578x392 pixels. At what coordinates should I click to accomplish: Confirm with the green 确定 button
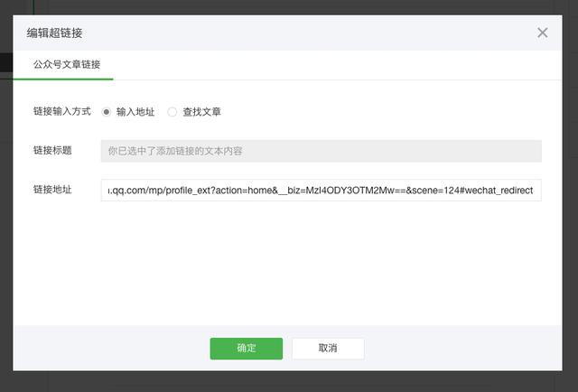pos(246,348)
